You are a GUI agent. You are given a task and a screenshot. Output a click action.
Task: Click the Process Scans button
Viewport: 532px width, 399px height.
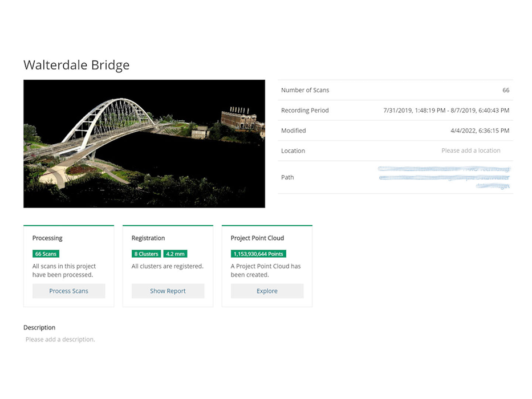(68, 291)
